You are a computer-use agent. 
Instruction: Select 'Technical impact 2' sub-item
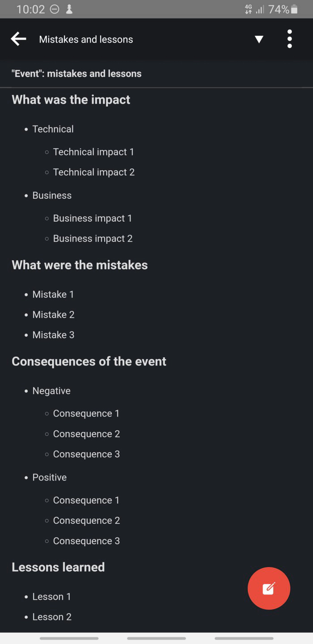pyautogui.click(x=93, y=172)
